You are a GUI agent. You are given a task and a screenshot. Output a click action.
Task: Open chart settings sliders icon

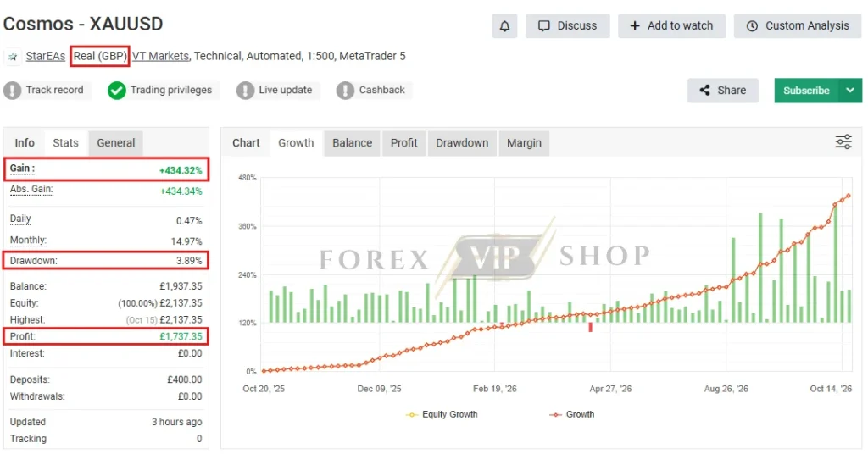pos(843,142)
